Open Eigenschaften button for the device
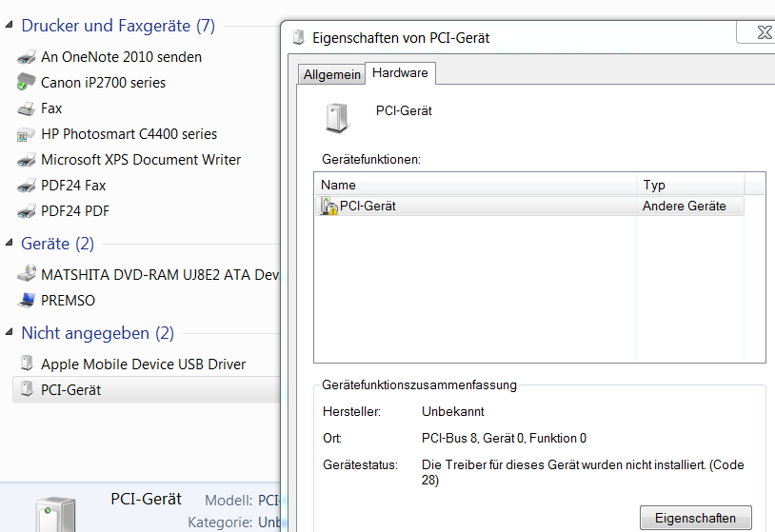Viewport: 775px width, 532px height. (695, 518)
